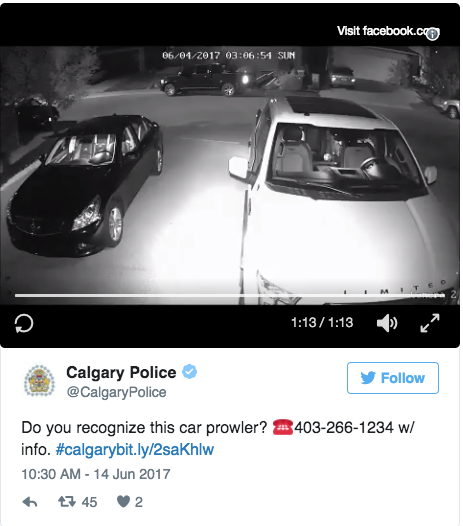This screenshot has width=463, height=526.
Task: Seek along the video progress bar
Action: point(230,295)
